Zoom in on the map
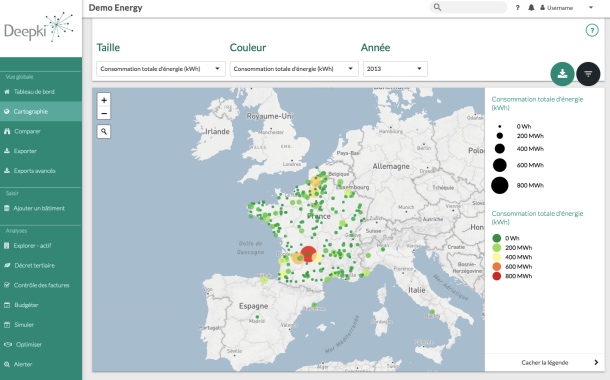 104,100
